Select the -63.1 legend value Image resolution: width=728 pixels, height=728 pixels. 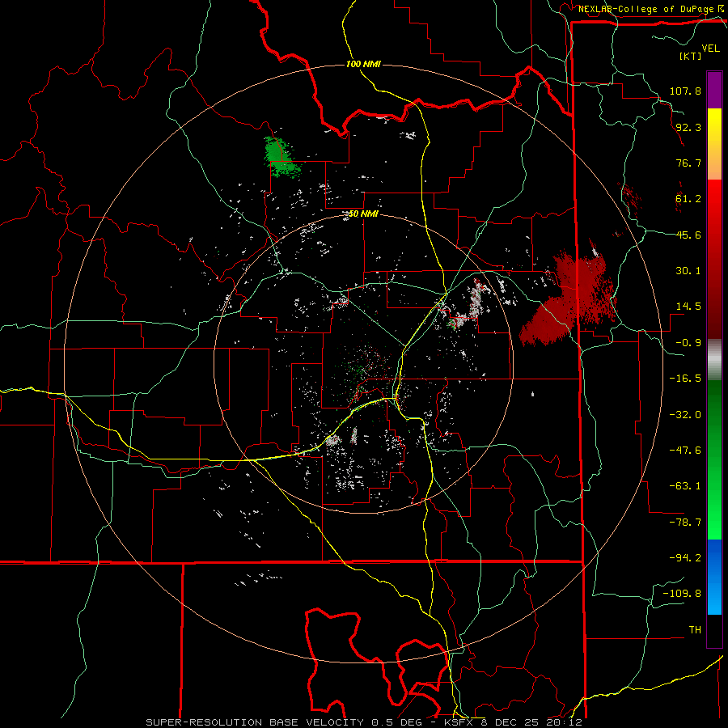tap(685, 486)
